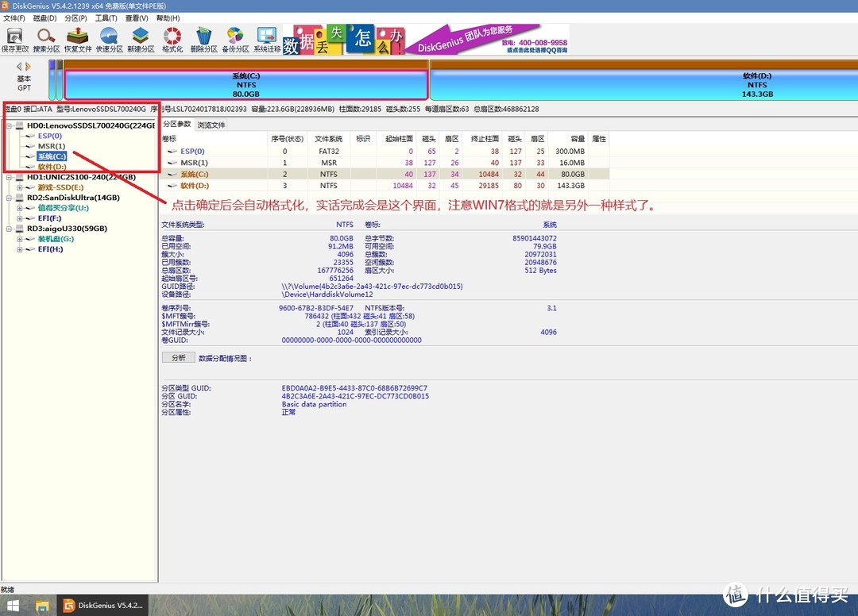
Task: Open the 搜索分区 partition search tool
Action: 46,40
